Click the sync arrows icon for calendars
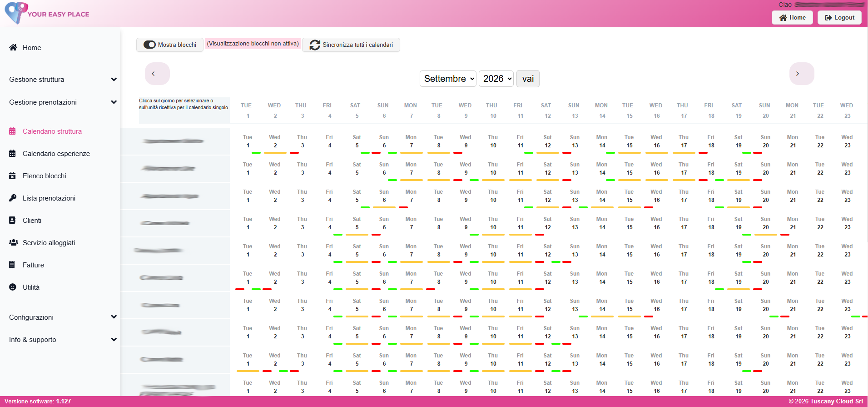 (x=315, y=45)
